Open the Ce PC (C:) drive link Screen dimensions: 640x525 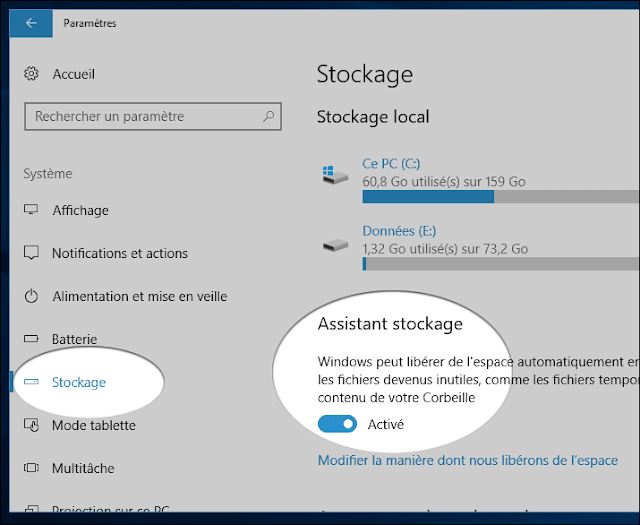pyautogui.click(x=391, y=164)
